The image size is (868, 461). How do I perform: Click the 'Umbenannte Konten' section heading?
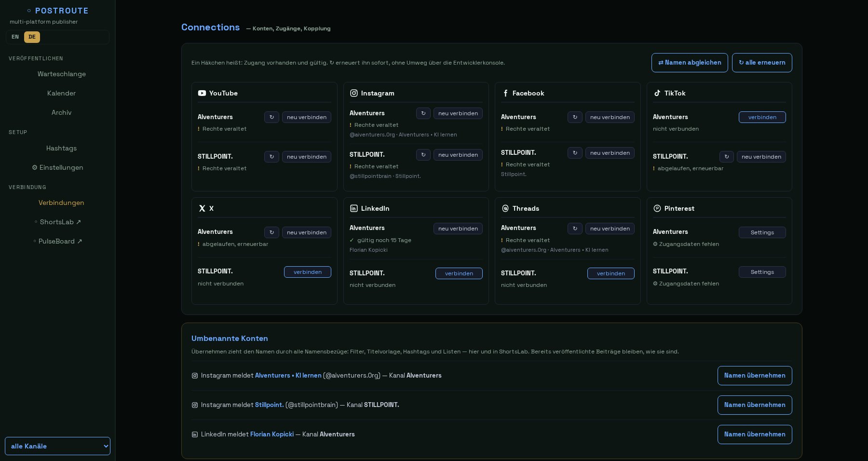(230, 339)
